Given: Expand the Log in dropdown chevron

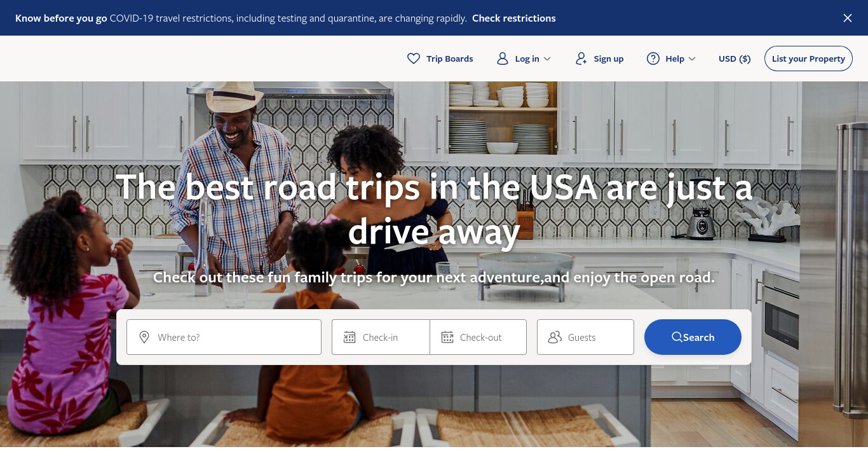Looking at the screenshot, I should tap(547, 59).
